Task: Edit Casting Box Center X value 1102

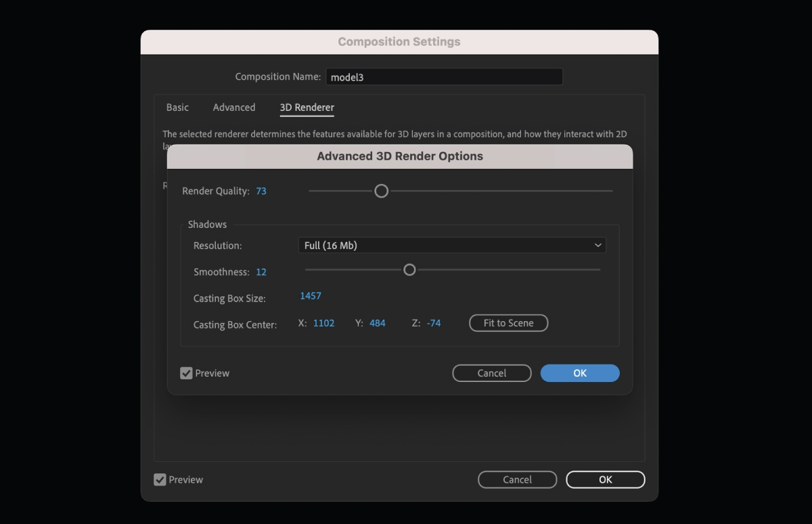Action: pyautogui.click(x=323, y=323)
